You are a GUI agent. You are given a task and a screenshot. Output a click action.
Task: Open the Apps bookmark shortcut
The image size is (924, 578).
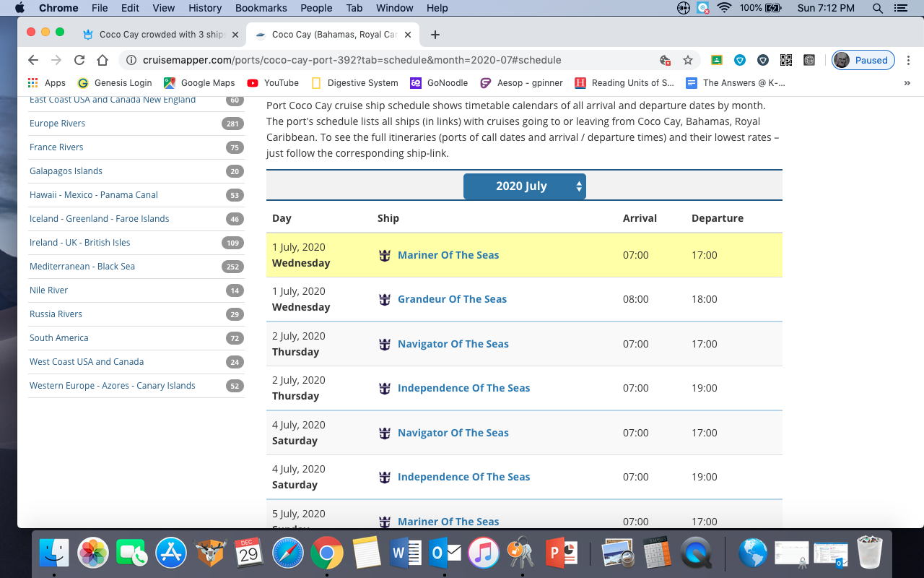[47, 83]
